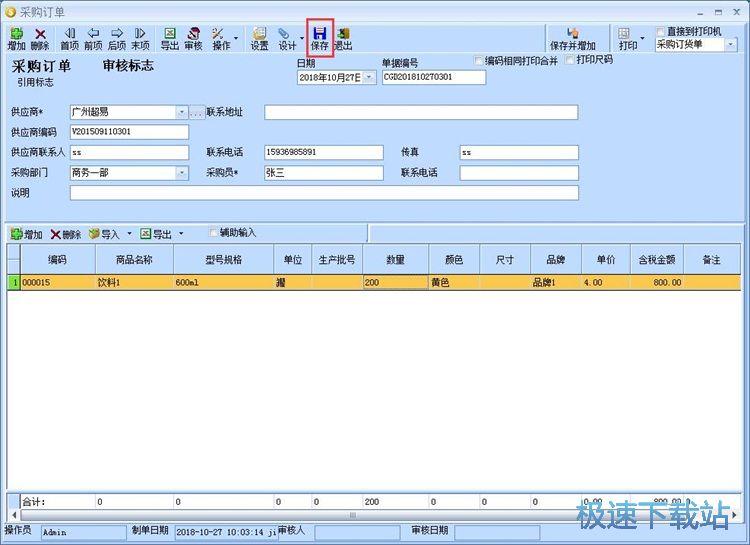Click the 采购订单 window title icon
This screenshot has height=545, width=750.
coord(11,12)
